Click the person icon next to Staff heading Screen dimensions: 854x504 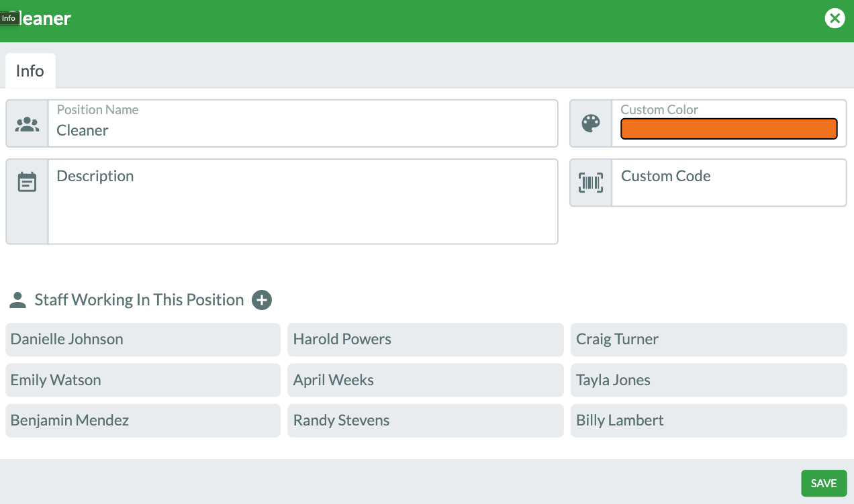click(x=17, y=300)
